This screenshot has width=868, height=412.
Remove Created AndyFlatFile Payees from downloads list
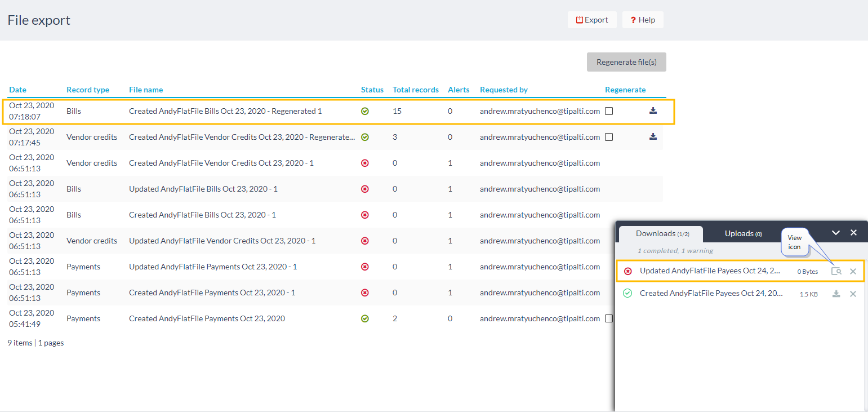pos(853,294)
